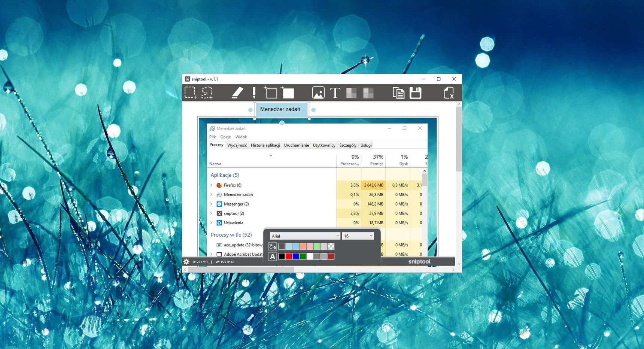Open the font size 16 dropdown
This screenshot has height=349, width=644.
click(358, 236)
